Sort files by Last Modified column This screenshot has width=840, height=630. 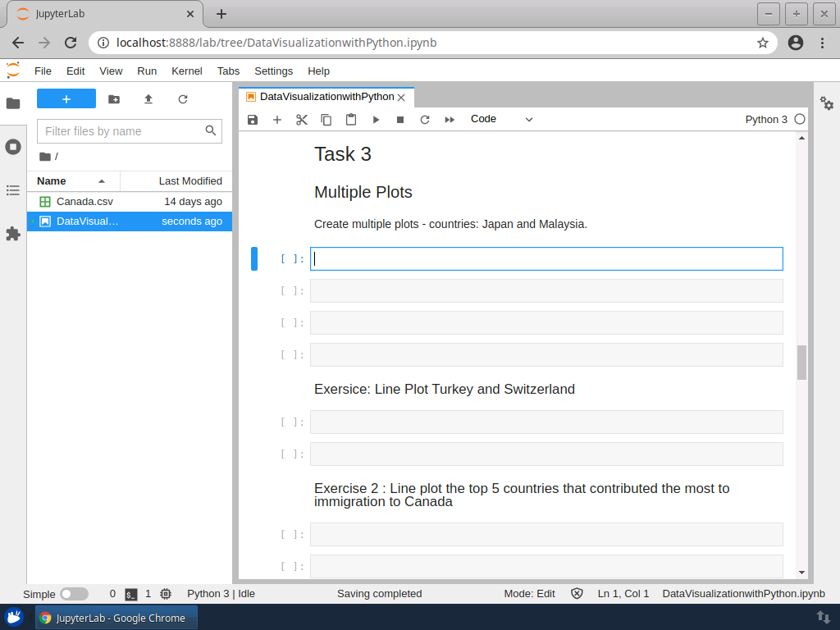[176, 181]
